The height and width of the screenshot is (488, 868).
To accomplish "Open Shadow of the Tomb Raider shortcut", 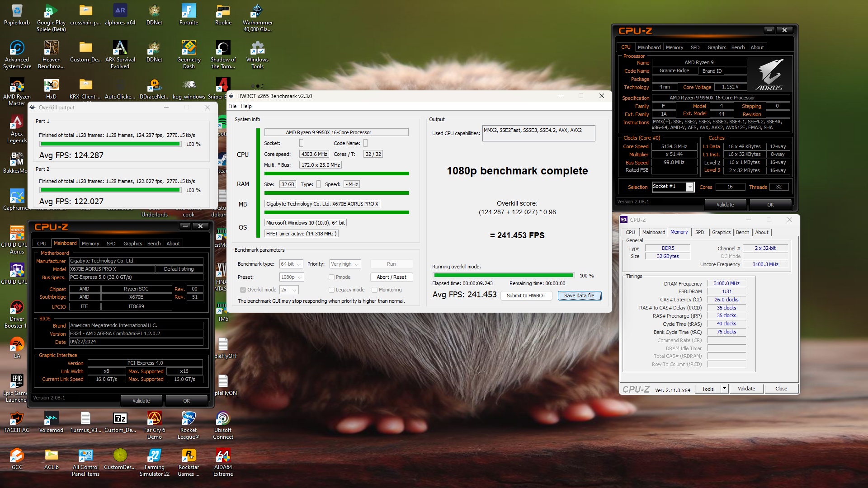I will [223, 55].
